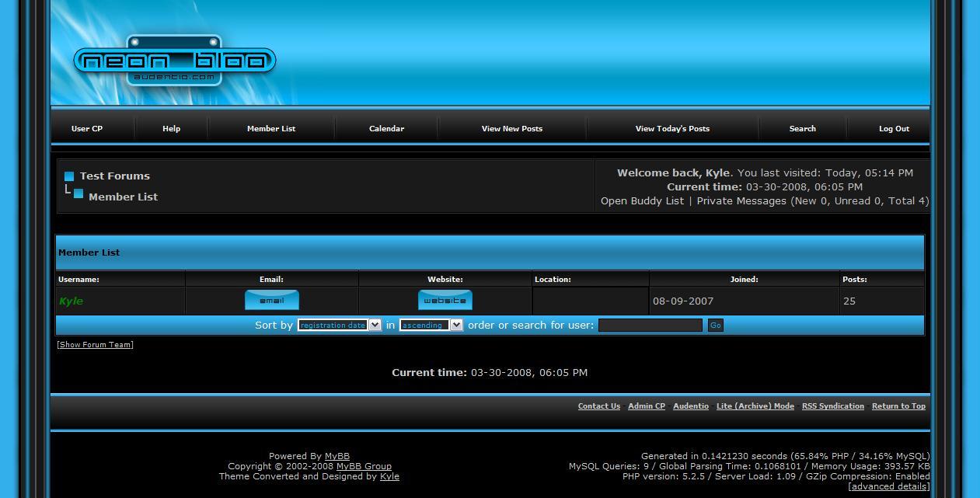Viewport: 980px width, 498px height.
Task: Open Kyle's username profile link
Action: 71,301
